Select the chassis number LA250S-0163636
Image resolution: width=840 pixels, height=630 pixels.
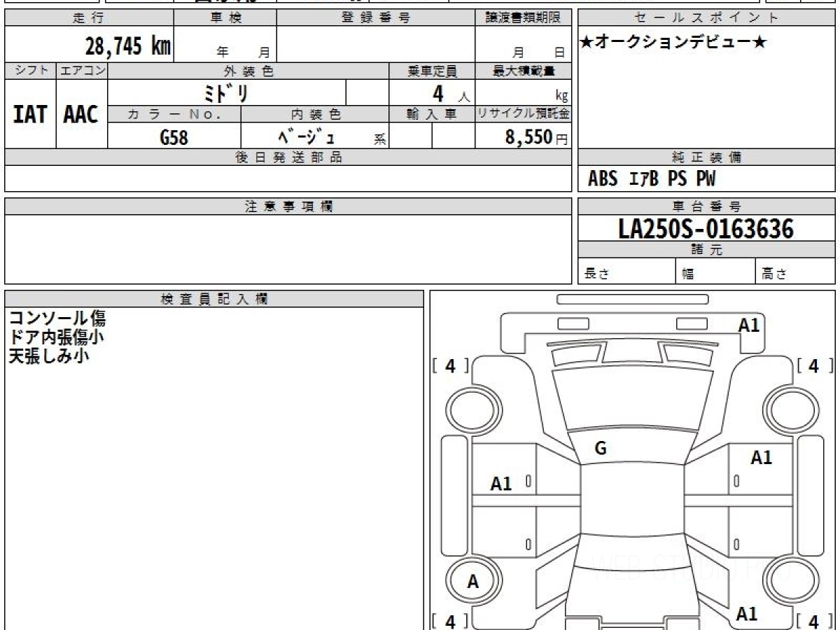coord(706,228)
